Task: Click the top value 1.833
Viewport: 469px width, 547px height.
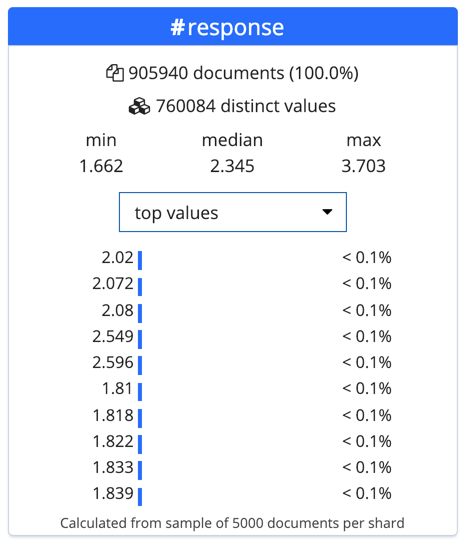Action: (113, 467)
